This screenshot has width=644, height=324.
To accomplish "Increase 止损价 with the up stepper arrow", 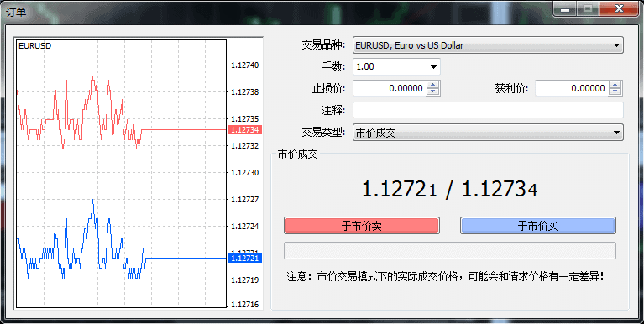I will (x=433, y=85).
